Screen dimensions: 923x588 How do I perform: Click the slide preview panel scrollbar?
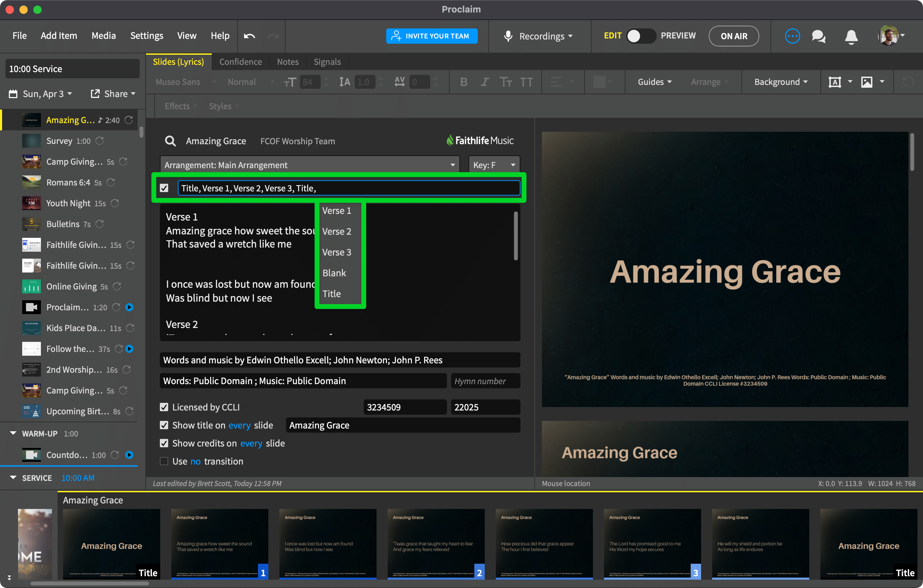(912, 152)
